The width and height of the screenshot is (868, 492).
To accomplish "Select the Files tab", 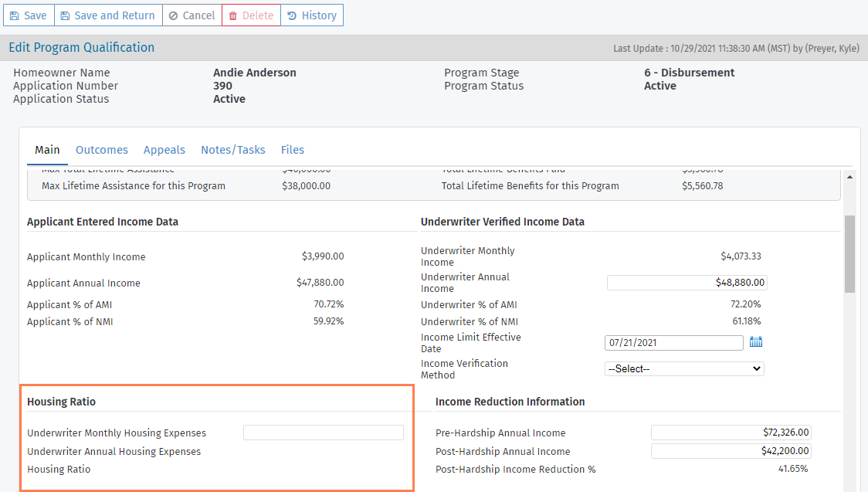I will point(293,150).
